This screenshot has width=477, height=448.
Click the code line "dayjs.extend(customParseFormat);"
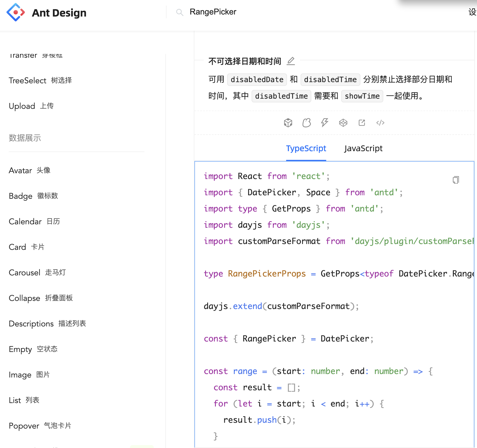[x=281, y=306]
